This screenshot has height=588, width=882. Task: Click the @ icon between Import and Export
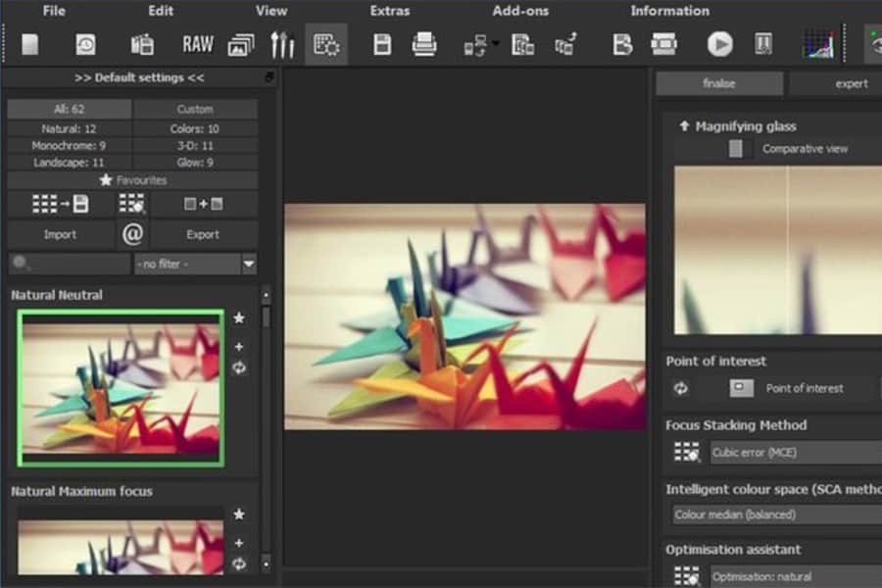(132, 234)
